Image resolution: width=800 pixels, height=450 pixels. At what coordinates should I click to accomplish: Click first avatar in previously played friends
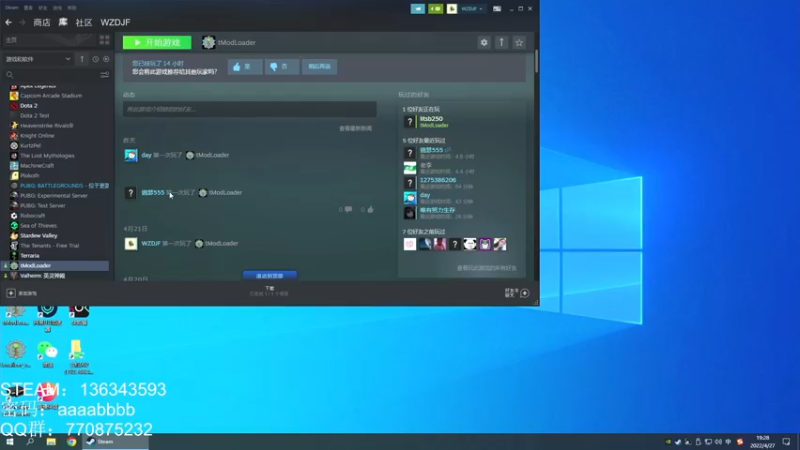(410, 244)
